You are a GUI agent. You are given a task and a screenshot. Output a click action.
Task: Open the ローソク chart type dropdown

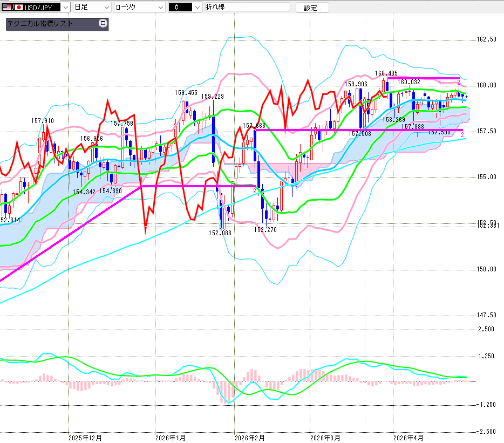coord(160,7)
